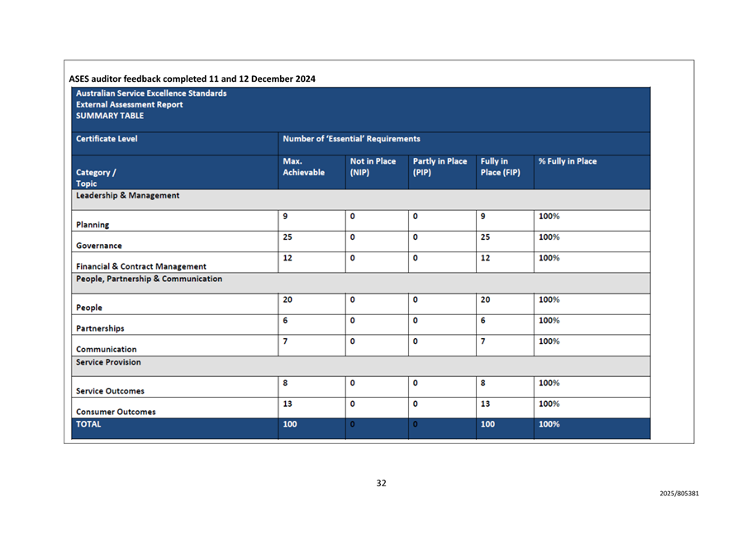
Task: Select the document reference 2025/805381
Action: click(x=679, y=494)
